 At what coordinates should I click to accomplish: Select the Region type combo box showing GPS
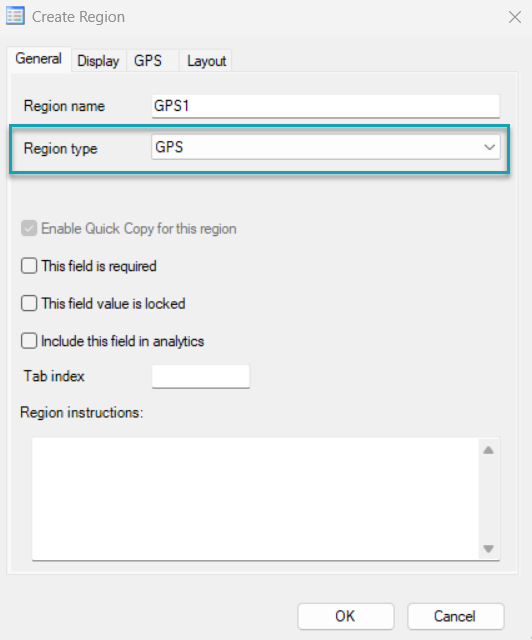point(325,147)
